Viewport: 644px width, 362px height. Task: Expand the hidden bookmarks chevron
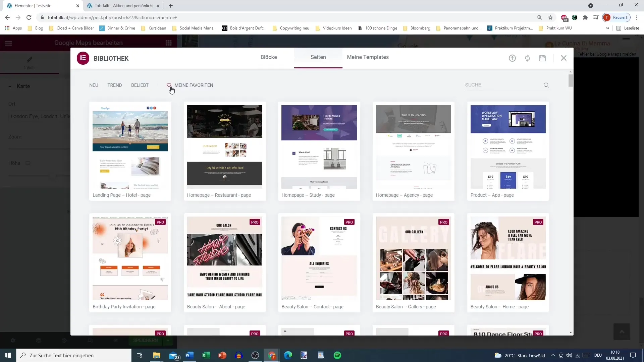607,28
